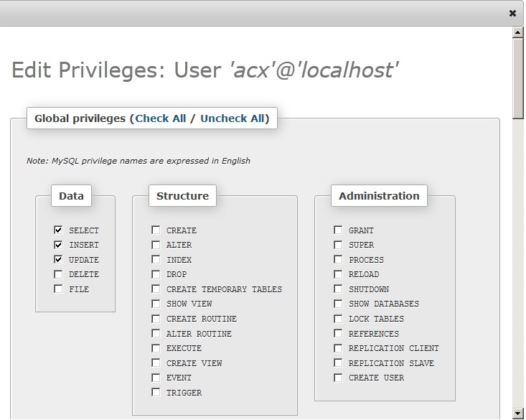Enable the EVENT privilege
The height and width of the screenshot is (420, 526).
pos(156,378)
